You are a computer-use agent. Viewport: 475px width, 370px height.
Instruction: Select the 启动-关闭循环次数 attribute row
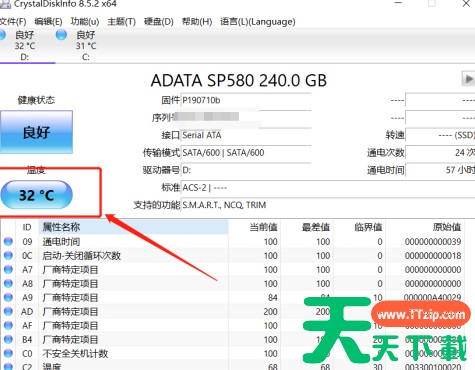(x=233, y=256)
